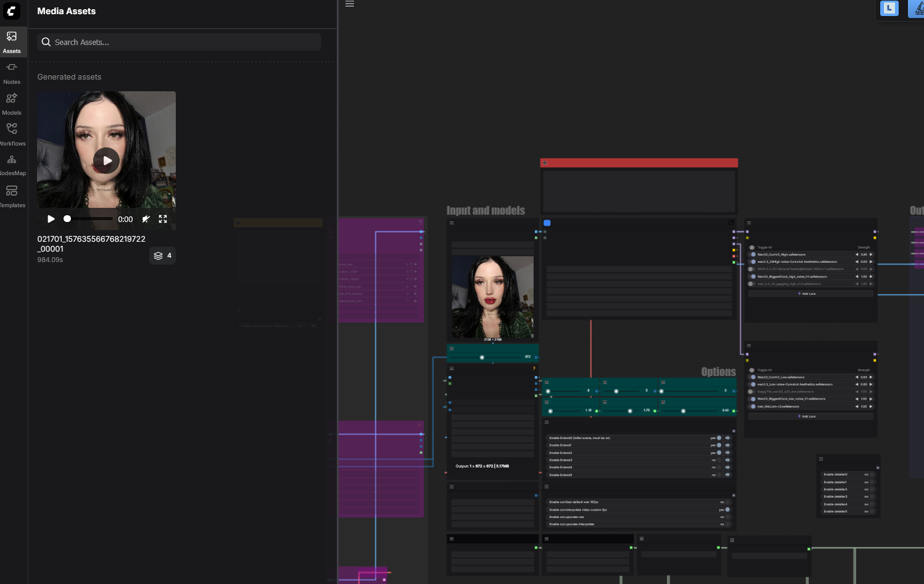Toggle the Enable detailer2 switch
The image size is (924, 584).
click(872, 490)
